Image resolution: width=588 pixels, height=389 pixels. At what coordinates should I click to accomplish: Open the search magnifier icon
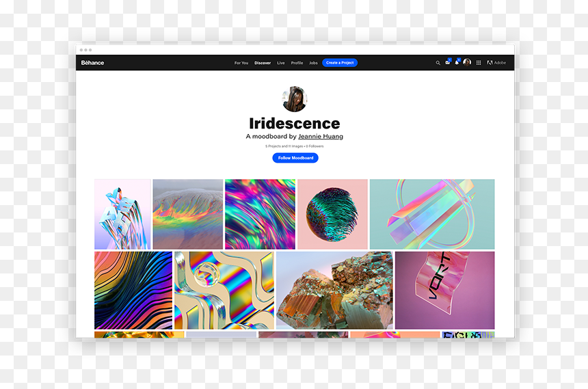pos(438,63)
